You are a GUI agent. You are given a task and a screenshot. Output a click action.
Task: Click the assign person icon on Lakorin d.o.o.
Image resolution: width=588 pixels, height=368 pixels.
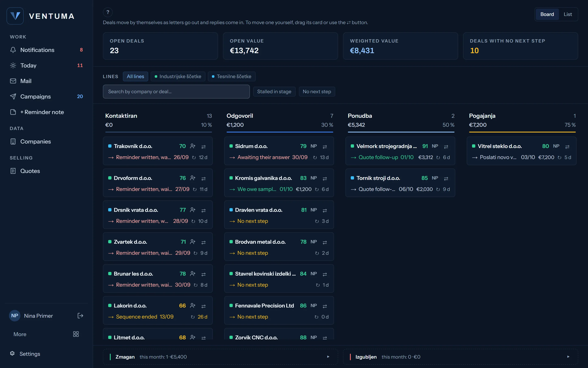pos(193,305)
